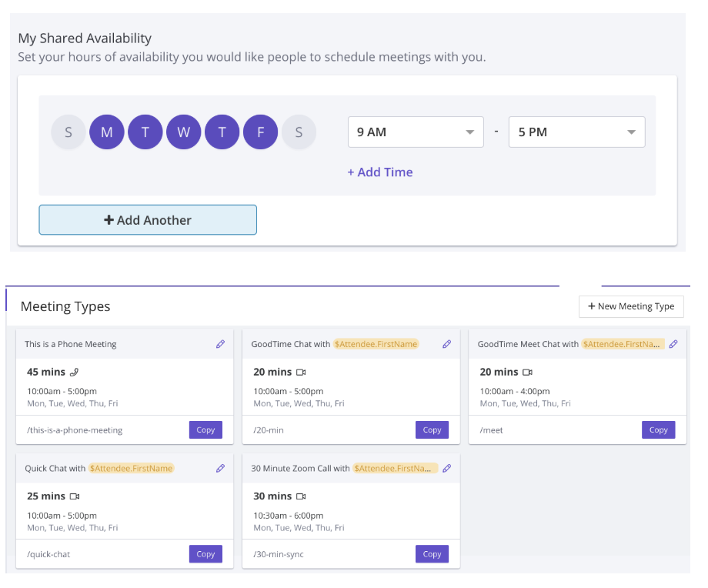Edit the 30 Minute Zoom Call card
This screenshot has height=588, width=708.
pos(446,469)
